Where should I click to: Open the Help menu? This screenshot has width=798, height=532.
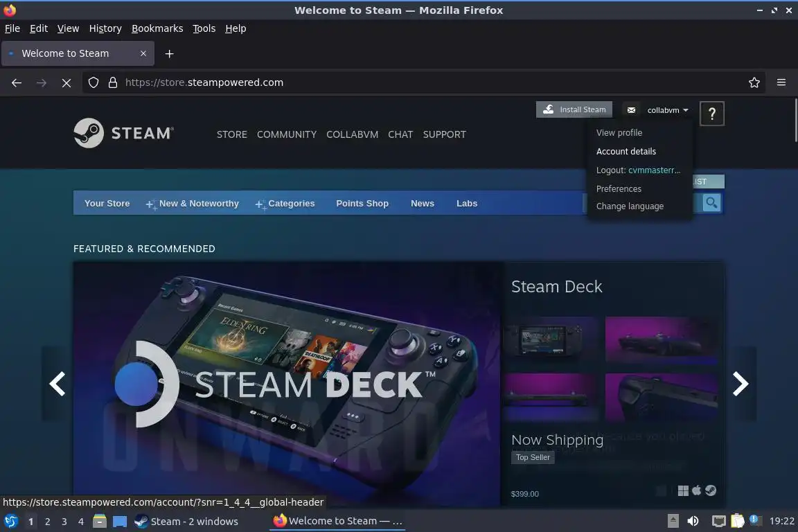(x=236, y=28)
